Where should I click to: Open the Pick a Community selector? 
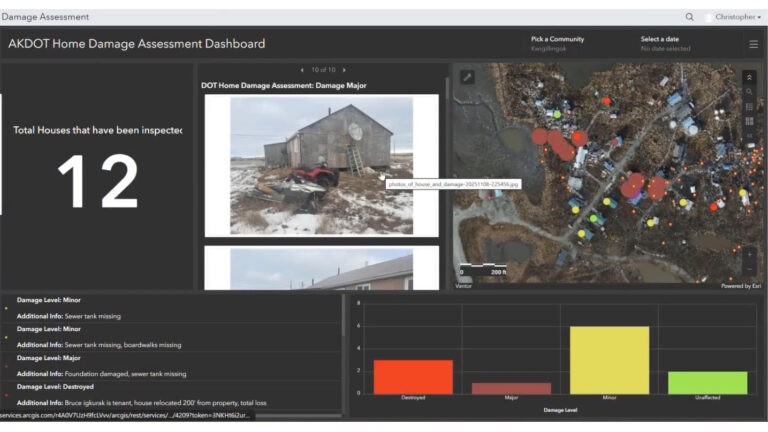pyautogui.click(x=557, y=44)
